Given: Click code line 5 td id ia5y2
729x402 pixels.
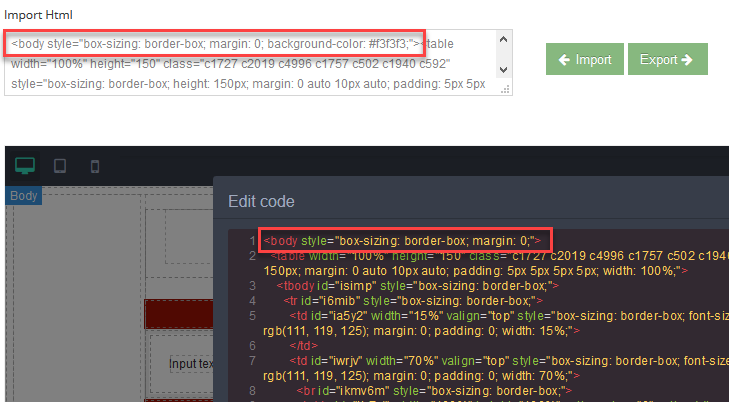Looking at the screenshot, I should click(x=509, y=316).
